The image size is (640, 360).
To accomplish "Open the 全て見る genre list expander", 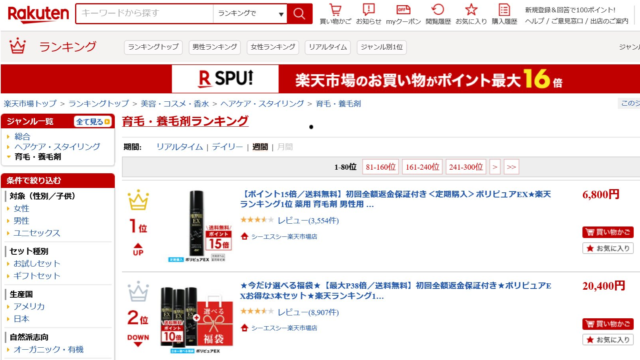I will point(93,122).
